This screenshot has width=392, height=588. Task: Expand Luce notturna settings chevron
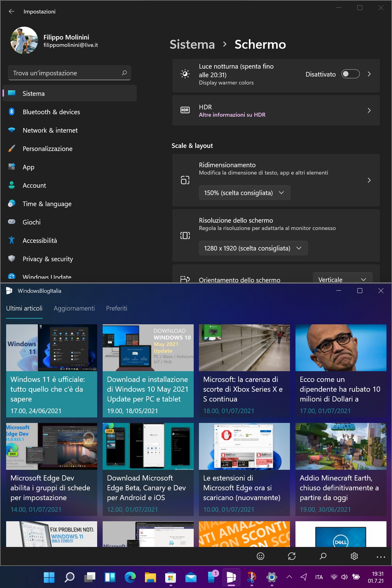369,74
